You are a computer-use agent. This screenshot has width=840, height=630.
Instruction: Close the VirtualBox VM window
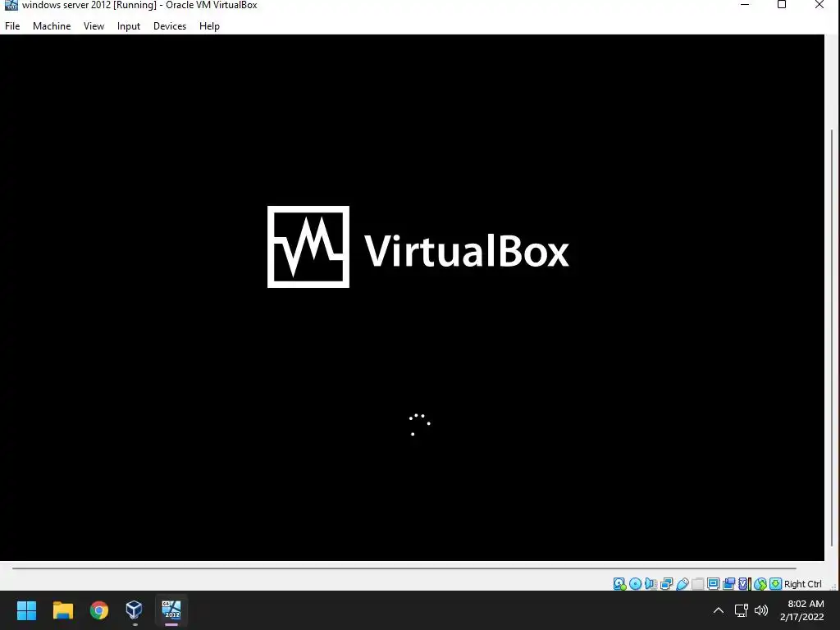click(x=819, y=5)
